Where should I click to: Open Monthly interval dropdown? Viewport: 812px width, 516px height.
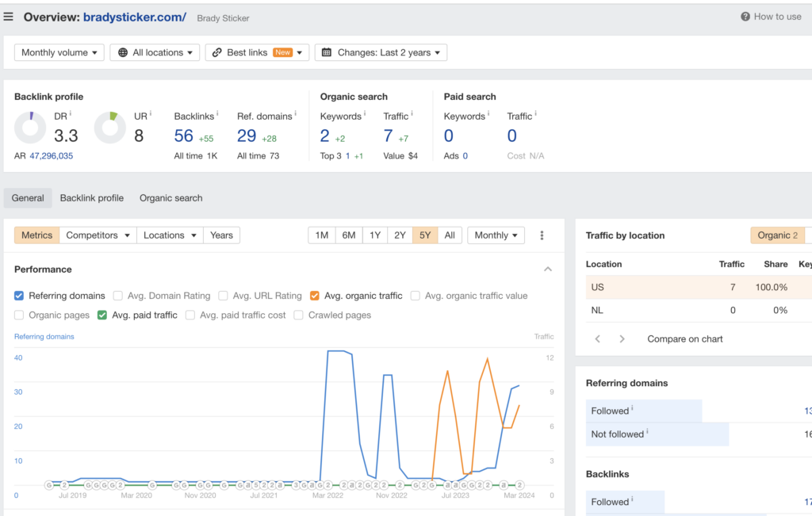[496, 235]
